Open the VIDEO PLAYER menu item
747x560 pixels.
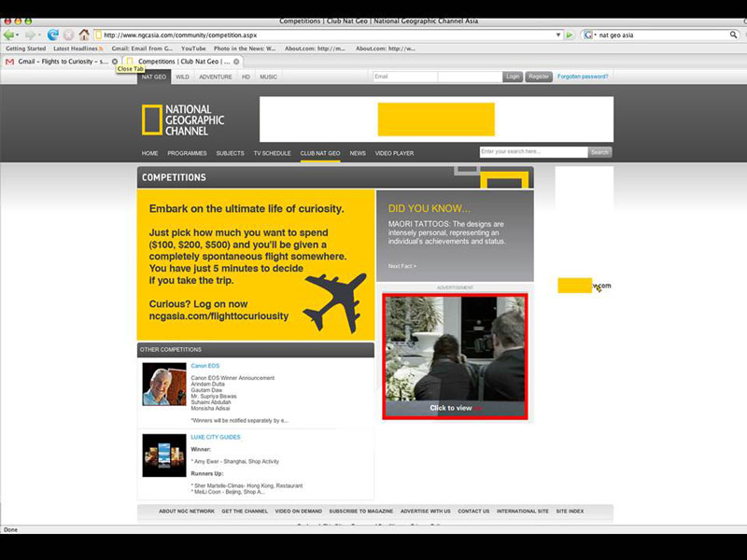coord(394,153)
